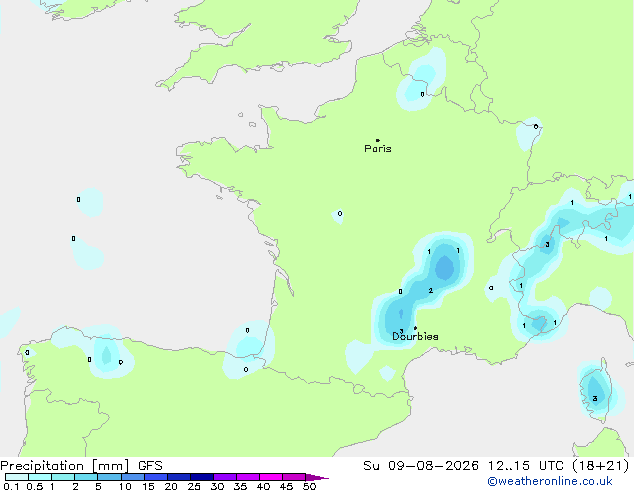This screenshot has height=490, width=634.
Task: Click the legend scale value '30'
Action: [x=217, y=486]
